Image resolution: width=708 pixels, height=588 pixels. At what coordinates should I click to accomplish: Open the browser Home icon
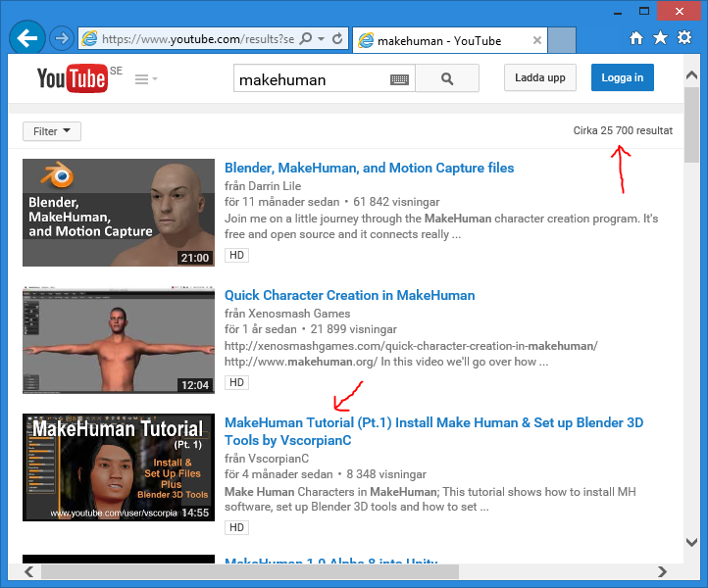(x=636, y=38)
